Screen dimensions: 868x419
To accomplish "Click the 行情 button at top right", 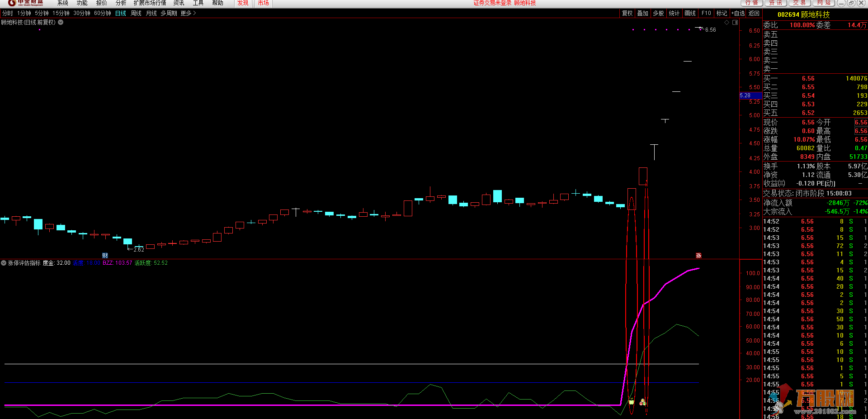I will (x=752, y=3).
